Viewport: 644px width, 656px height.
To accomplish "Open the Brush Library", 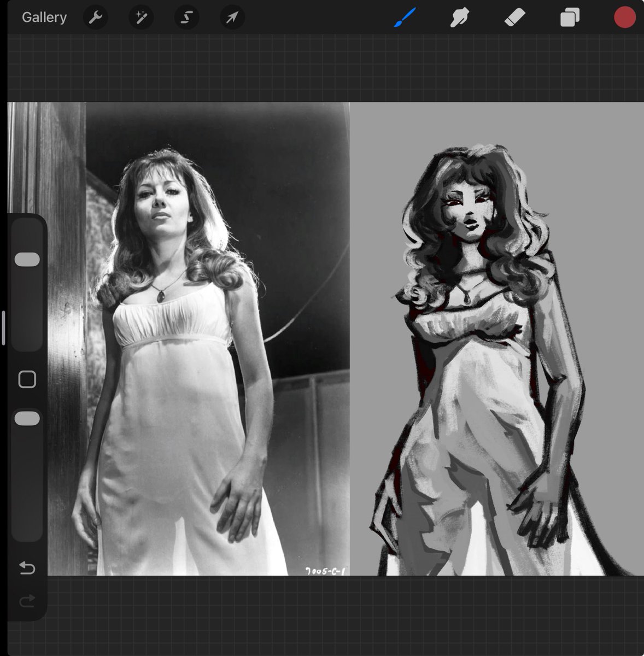I will [405, 17].
